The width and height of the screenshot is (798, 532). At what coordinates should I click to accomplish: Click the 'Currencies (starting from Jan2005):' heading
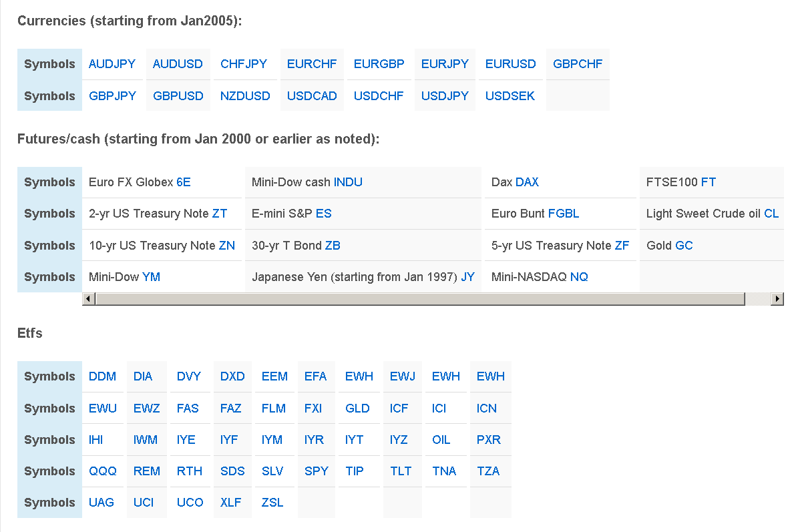[x=130, y=21]
